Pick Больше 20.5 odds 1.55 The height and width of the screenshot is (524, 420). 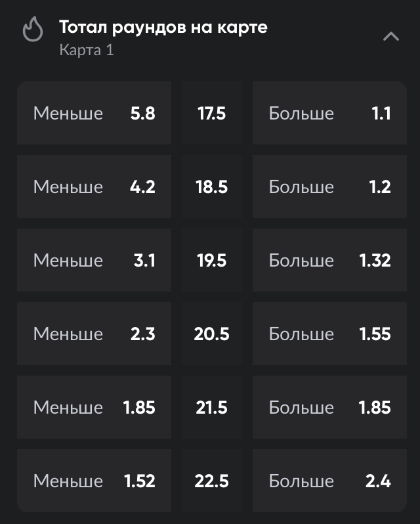(329, 334)
